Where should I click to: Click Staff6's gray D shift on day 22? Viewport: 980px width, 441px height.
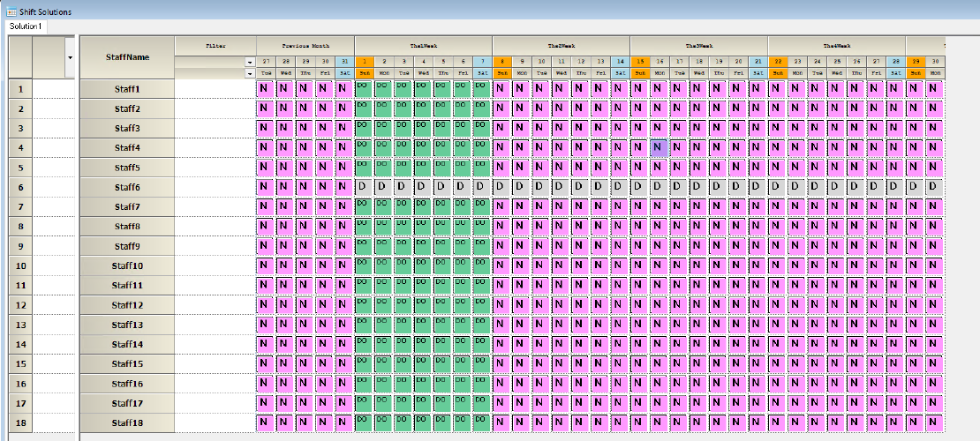coord(778,187)
